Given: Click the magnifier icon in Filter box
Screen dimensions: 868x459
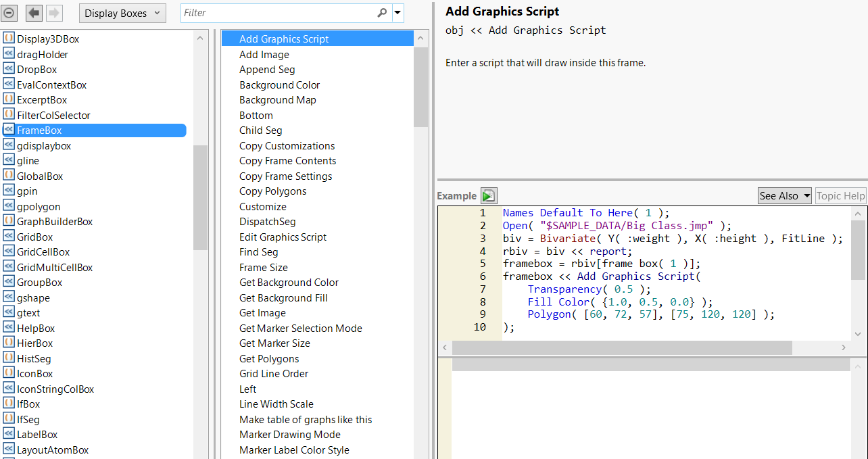Looking at the screenshot, I should coord(382,13).
